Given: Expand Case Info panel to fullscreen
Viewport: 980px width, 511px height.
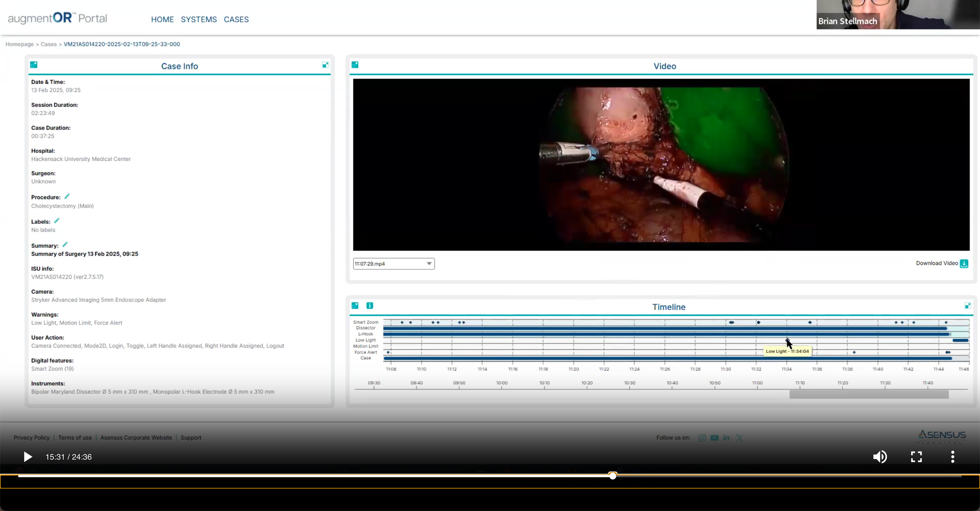Looking at the screenshot, I should coord(325,65).
